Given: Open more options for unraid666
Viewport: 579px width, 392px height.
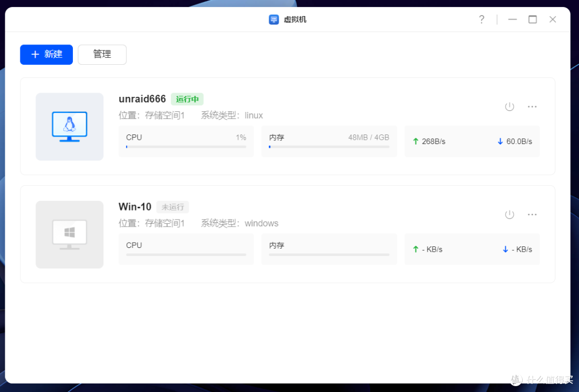Looking at the screenshot, I should (x=532, y=107).
